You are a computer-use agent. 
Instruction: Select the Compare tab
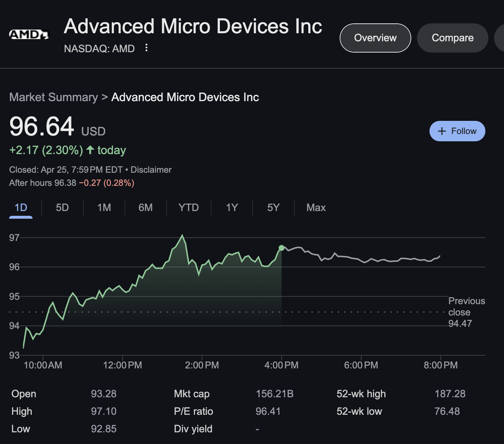[x=453, y=38]
